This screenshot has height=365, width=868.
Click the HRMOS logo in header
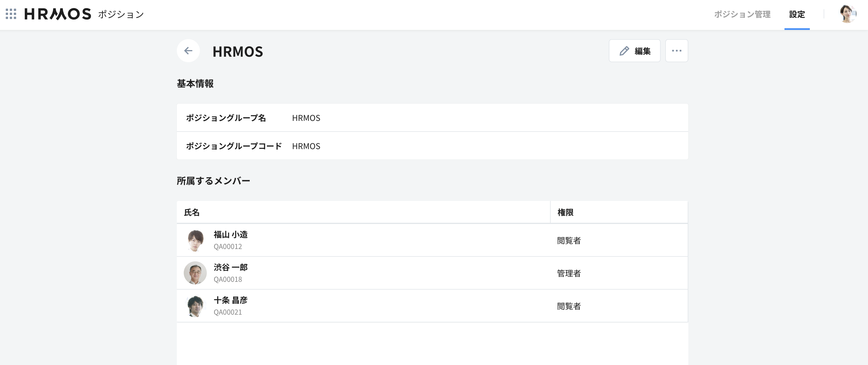tap(58, 14)
